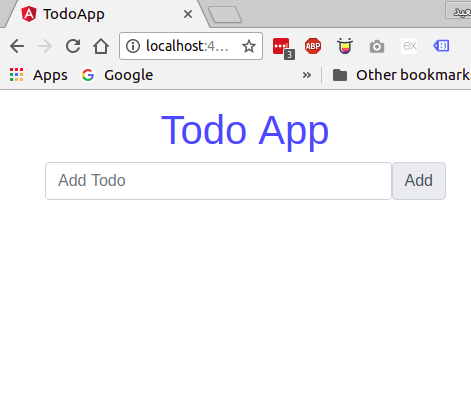The width and height of the screenshot is (471, 398).
Task: Open the Google bookmark
Action: 117,75
